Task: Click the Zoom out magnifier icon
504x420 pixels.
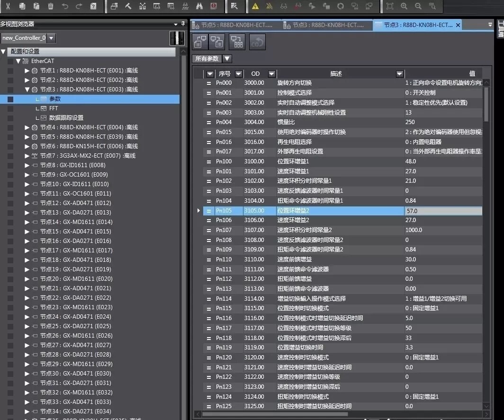Action: (x=418, y=6)
